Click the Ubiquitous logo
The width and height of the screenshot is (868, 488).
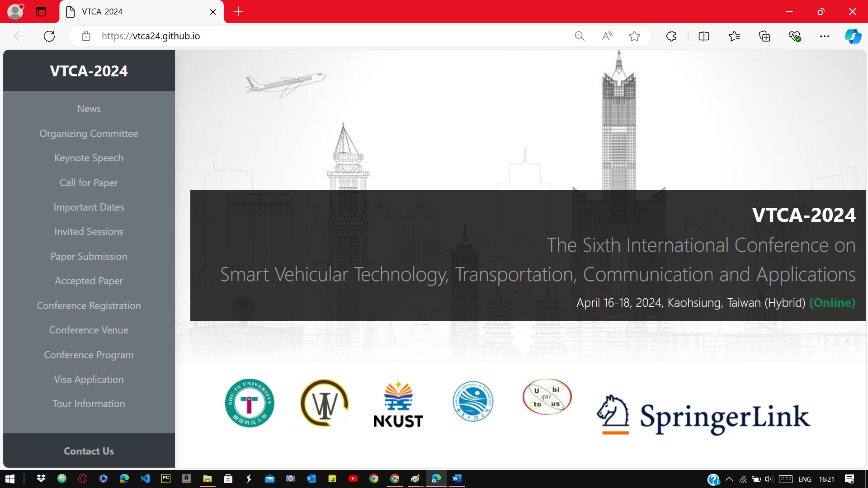pyautogui.click(x=547, y=397)
